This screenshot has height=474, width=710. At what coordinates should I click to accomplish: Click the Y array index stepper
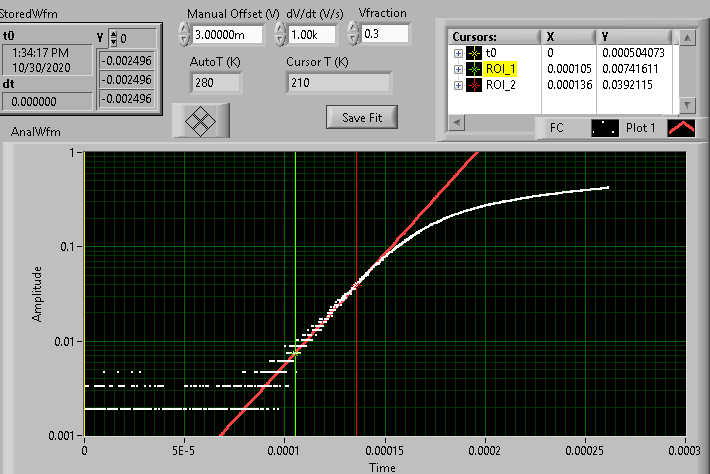click(x=112, y=38)
